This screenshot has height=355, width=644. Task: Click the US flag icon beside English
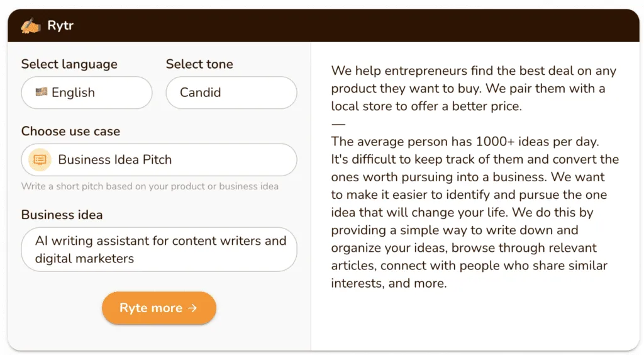[42, 92]
